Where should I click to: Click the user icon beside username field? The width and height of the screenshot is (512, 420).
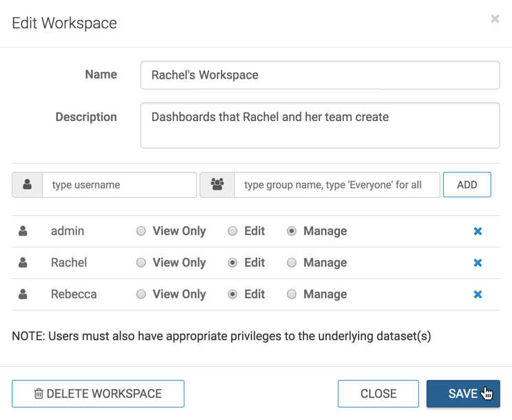click(28, 185)
